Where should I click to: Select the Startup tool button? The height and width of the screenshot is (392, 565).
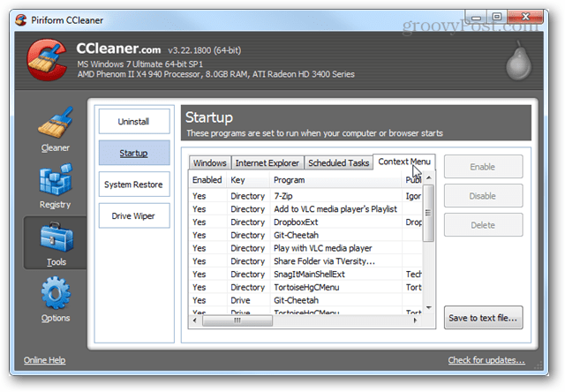click(x=133, y=153)
